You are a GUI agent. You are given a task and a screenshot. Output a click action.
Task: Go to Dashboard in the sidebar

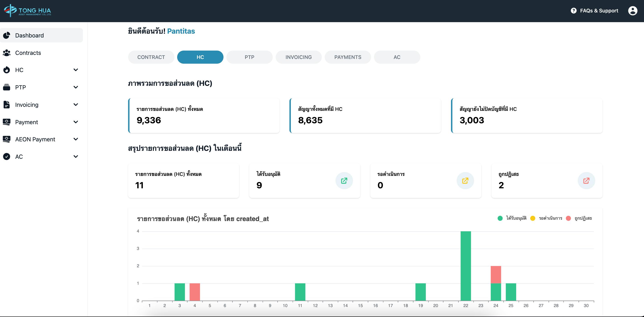click(42, 35)
